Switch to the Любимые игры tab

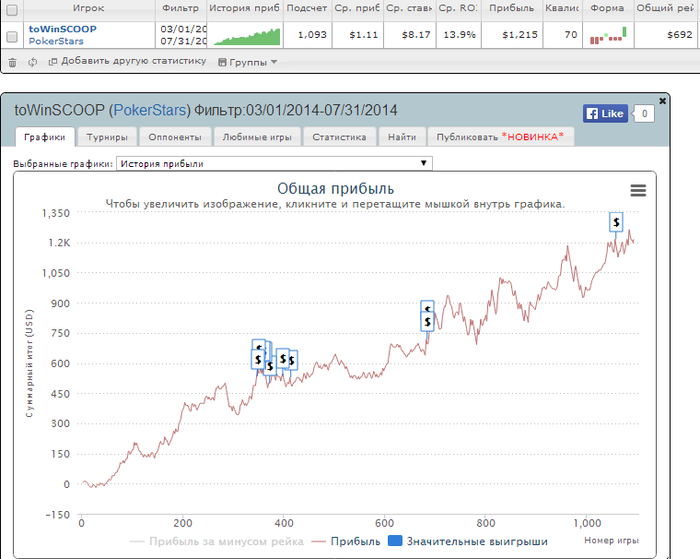pyautogui.click(x=257, y=137)
